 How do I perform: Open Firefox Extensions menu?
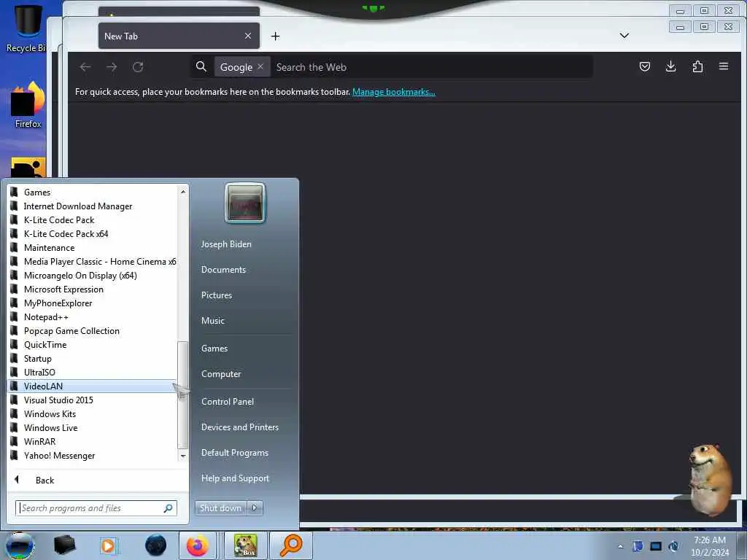click(697, 66)
